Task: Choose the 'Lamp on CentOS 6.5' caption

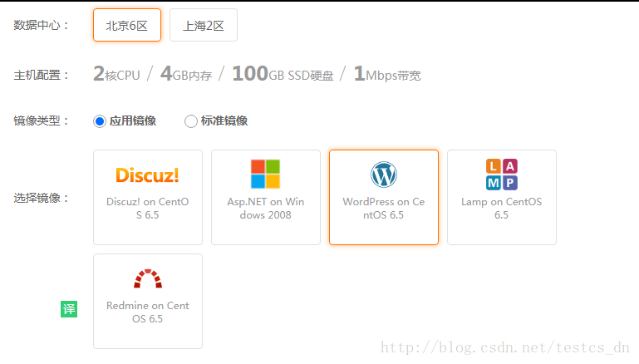Action: pos(502,208)
